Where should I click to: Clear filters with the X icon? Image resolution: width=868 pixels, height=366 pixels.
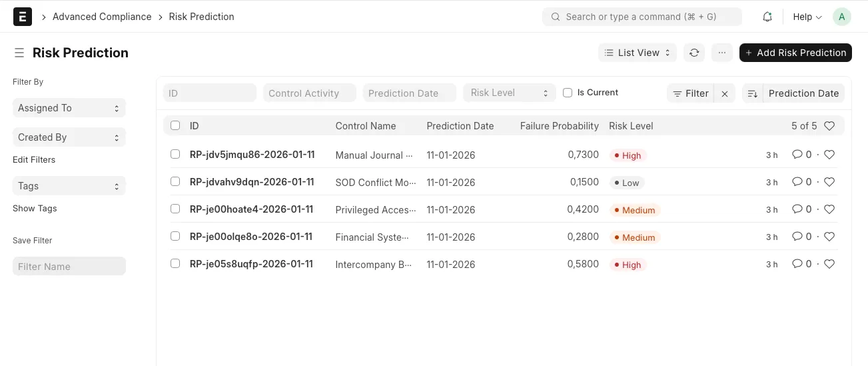coord(725,93)
